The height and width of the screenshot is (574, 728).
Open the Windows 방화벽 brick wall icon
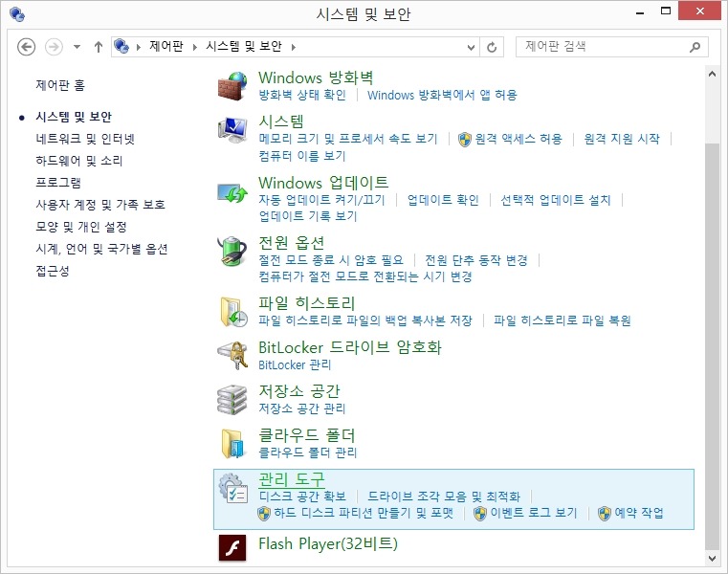pos(232,86)
